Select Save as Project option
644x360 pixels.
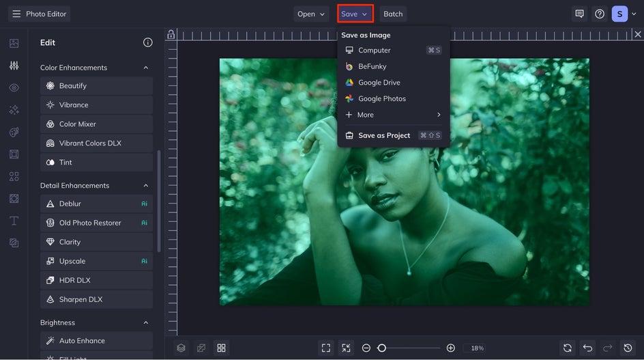point(384,135)
